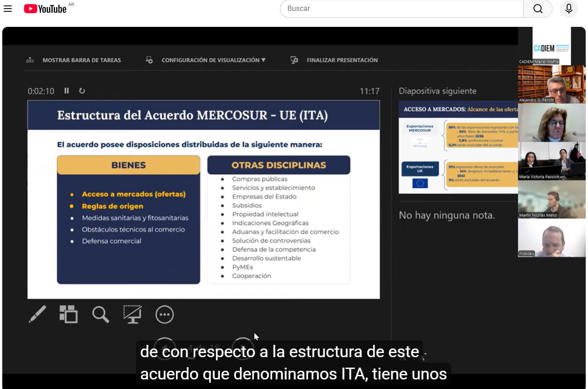
Task: Click 'Reglas de origen' bullet
Action: (112, 206)
